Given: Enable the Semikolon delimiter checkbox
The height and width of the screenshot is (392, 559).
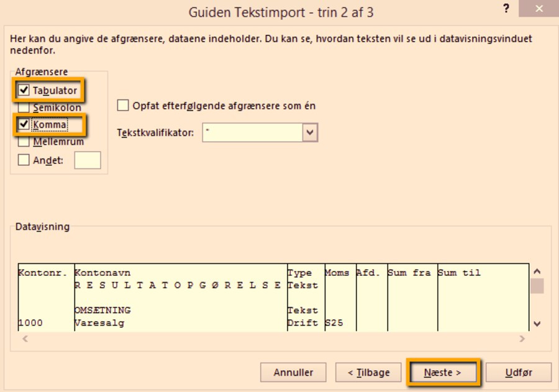Looking at the screenshot, I should point(25,107).
